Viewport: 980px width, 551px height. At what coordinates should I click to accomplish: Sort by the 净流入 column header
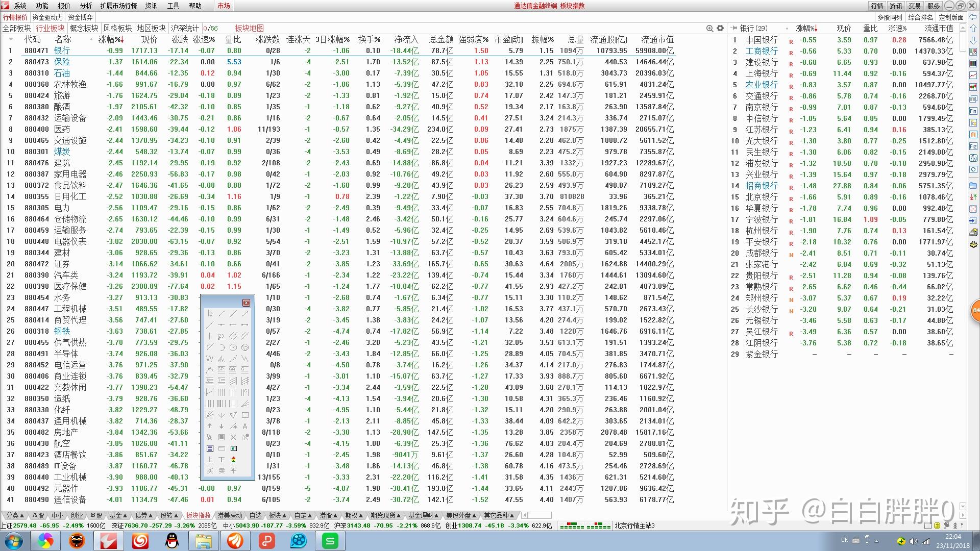point(406,39)
